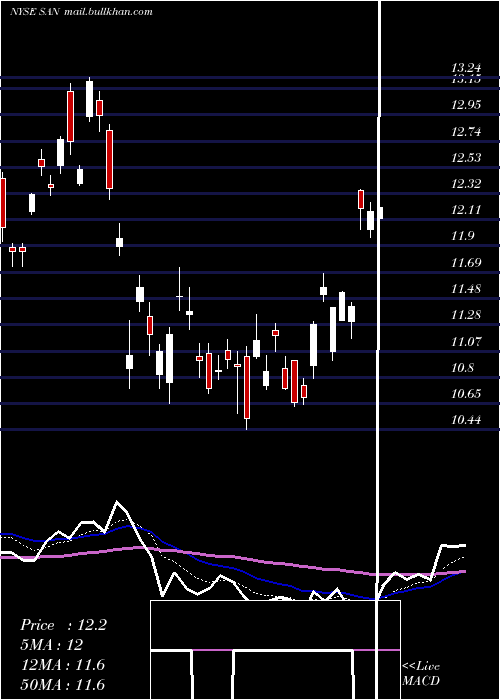Click the 12.95 price axis label
The width and height of the screenshot is (500, 700).
466,105
